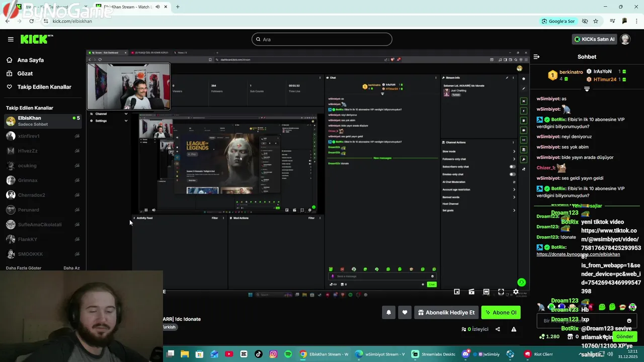Viewport: 644px width, 362px height.
Task: Open the donate.bynogame.com link
Action: point(578,254)
